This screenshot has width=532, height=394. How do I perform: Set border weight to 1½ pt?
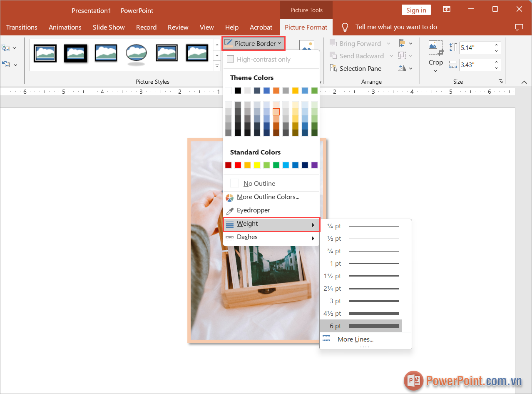pyautogui.click(x=361, y=276)
